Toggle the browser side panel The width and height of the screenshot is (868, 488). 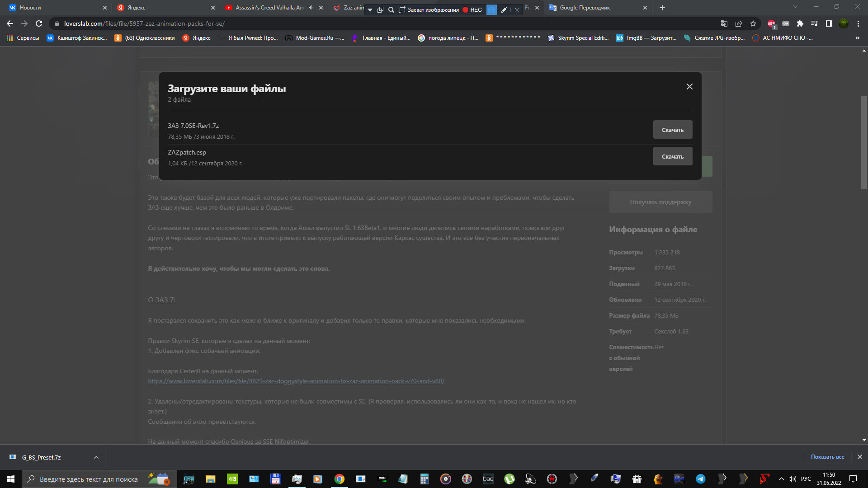tap(829, 23)
